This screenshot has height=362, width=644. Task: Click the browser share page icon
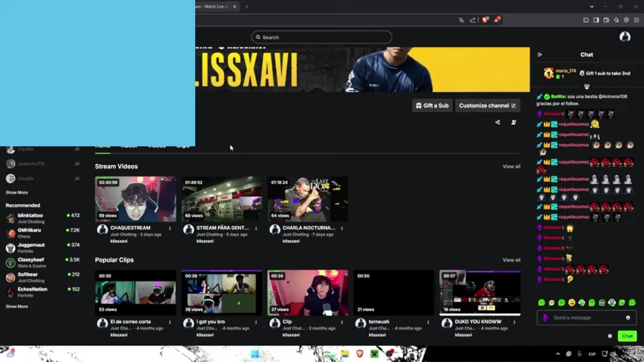coord(472,20)
